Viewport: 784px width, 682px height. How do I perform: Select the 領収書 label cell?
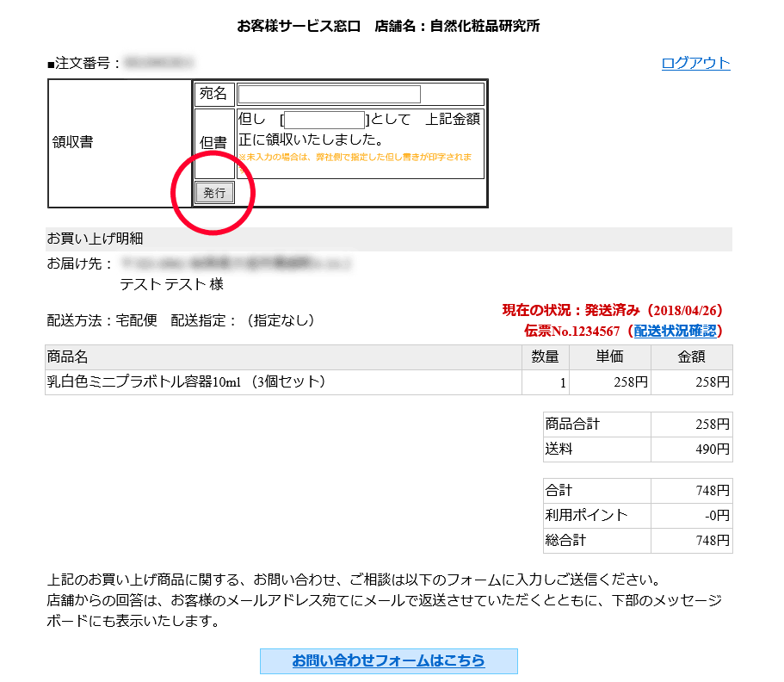click(120, 143)
